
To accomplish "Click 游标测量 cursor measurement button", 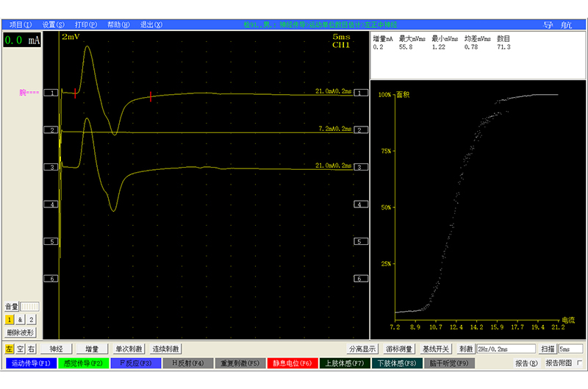I will tap(399, 349).
